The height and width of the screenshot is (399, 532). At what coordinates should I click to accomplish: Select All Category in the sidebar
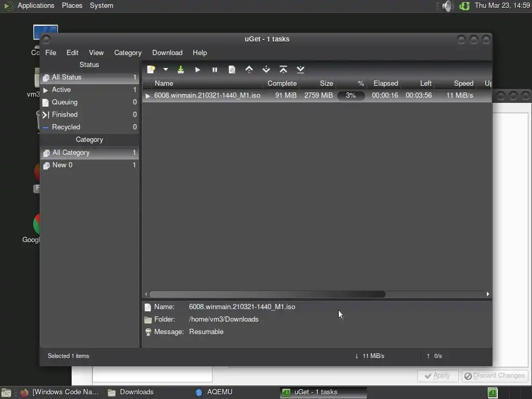pos(89,153)
